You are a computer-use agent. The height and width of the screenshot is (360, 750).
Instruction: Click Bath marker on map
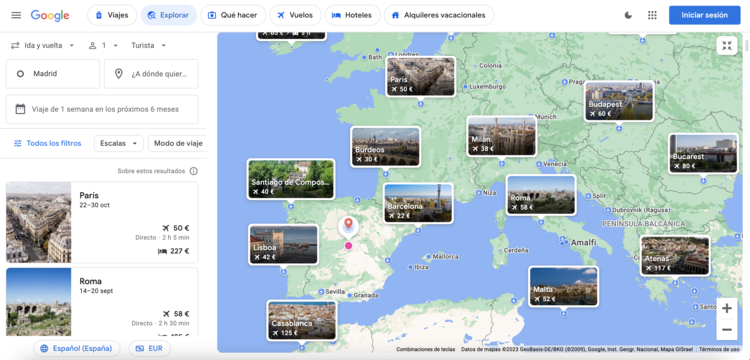364,57
